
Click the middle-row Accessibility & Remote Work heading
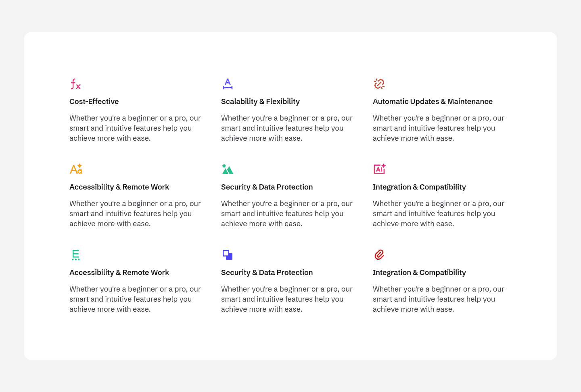pyautogui.click(x=119, y=187)
